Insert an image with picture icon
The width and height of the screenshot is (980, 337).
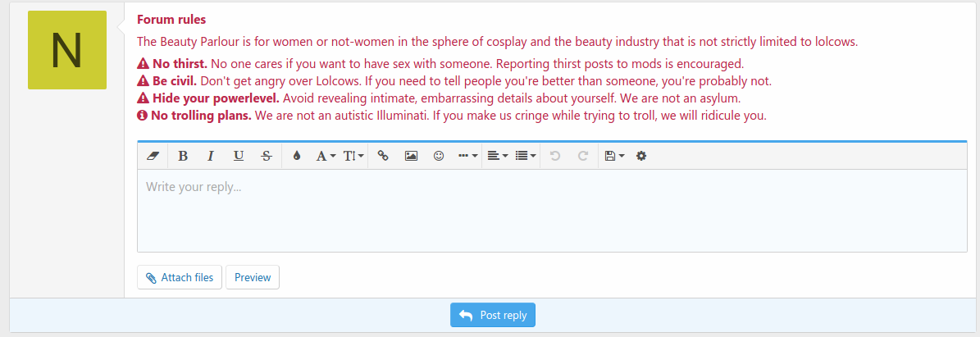point(411,157)
